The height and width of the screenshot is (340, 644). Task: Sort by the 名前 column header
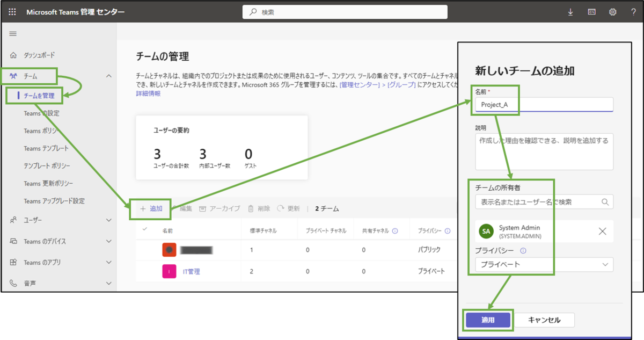click(x=167, y=230)
